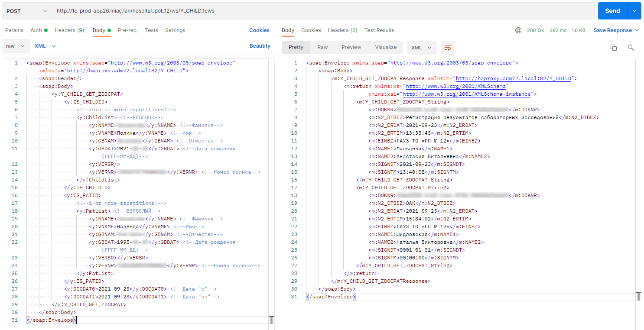Click the response editor scrollbar marker
The image size is (644, 330).
(x=638, y=297)
